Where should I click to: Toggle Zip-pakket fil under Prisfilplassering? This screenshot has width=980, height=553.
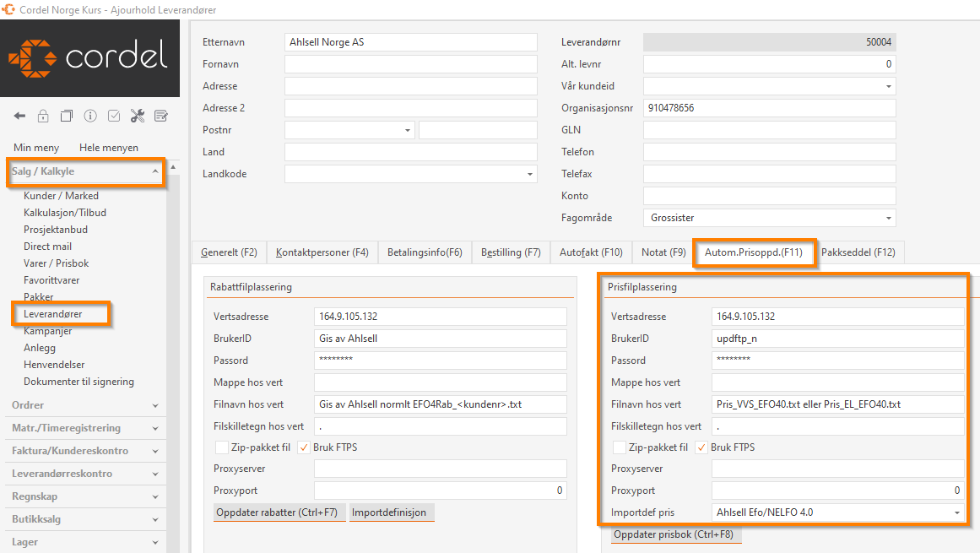(619, 447)
